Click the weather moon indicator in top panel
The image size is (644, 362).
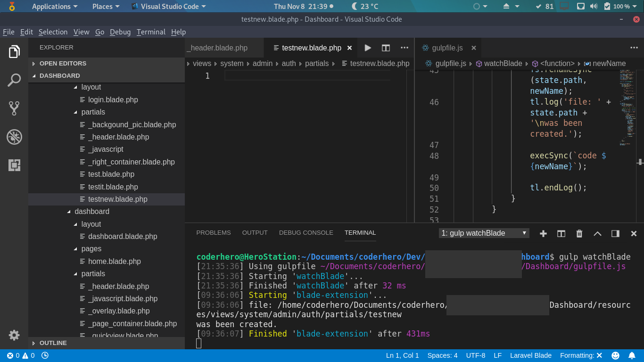[x=365, y=6]
